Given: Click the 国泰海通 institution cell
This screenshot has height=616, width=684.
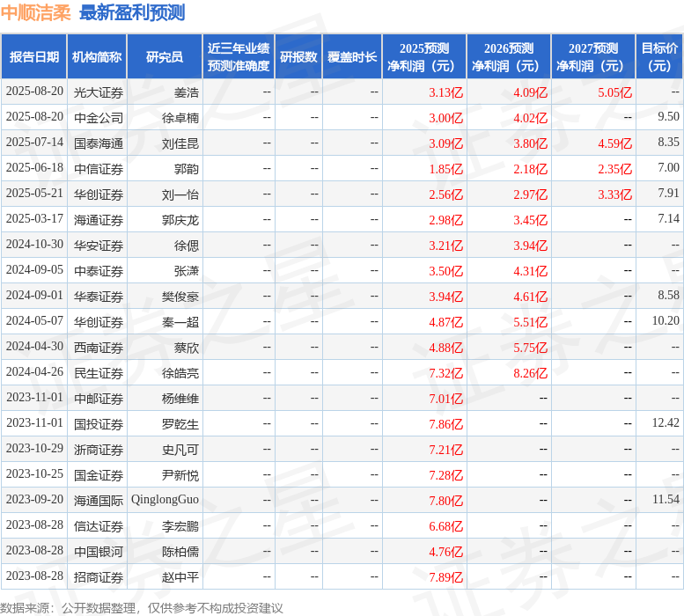Looking at the screenshot, I should coord(99,143).
